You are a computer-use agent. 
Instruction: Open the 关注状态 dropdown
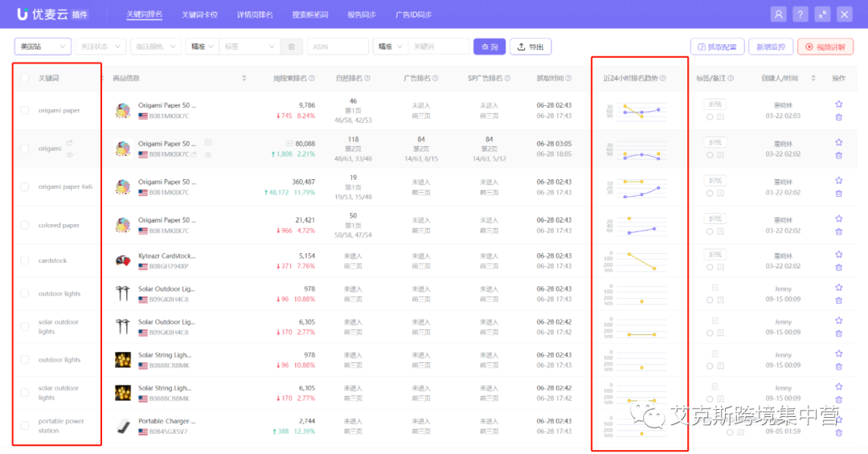(100, 47)
